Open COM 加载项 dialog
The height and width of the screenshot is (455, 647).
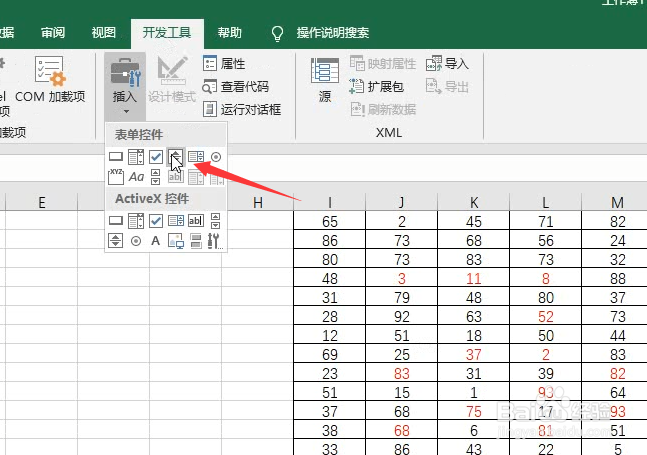click(50, 80)
